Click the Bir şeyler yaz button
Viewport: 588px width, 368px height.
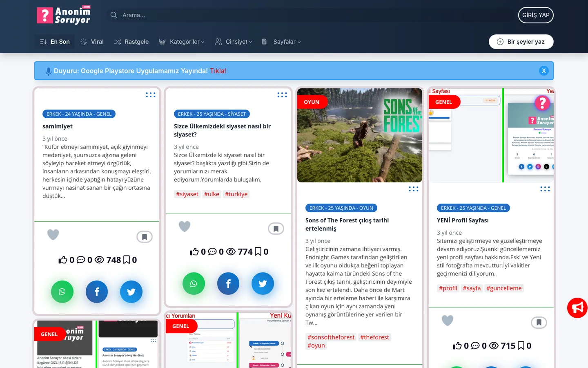[x=521, y=42]
